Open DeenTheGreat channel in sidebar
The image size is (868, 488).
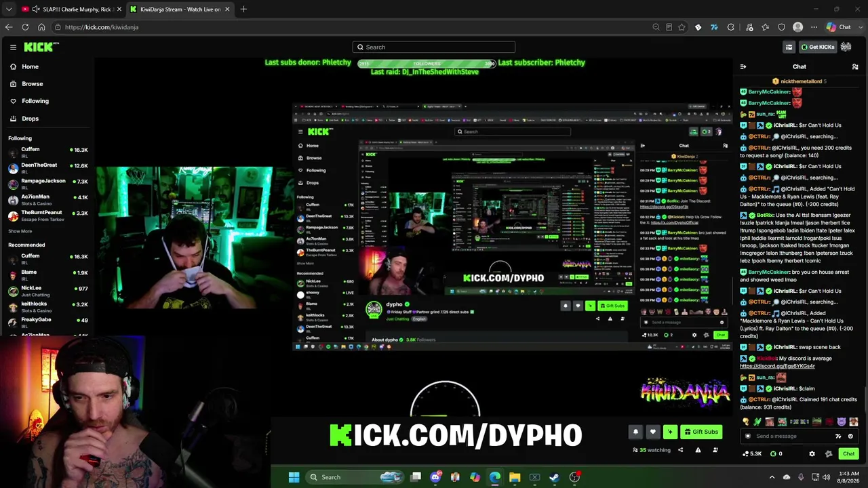(x=47, y=167)
